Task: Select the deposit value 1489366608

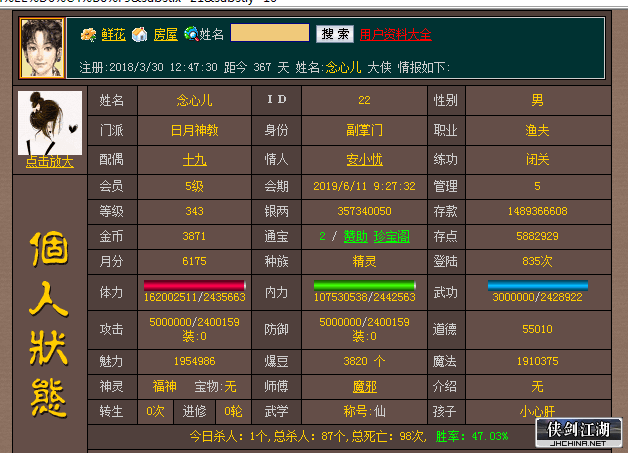Action: pyautogui.click(x=537, y=211)
